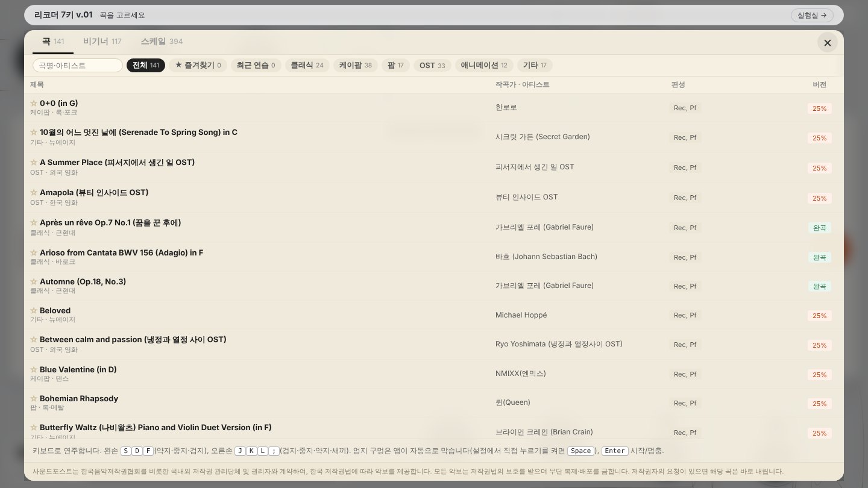Favorite star for Arioso from Cantata BWV 156
868x488 pixels.
(x=34, y=252)
